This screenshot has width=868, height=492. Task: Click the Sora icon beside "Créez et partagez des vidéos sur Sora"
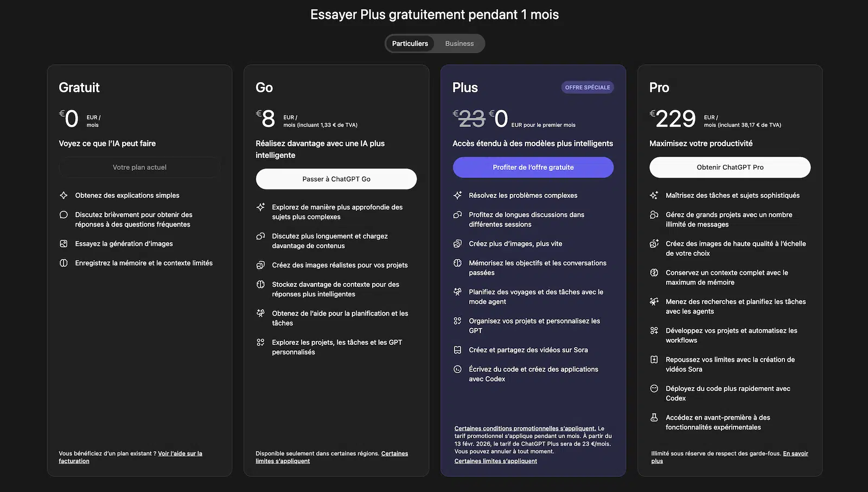[x=457, y=350]
